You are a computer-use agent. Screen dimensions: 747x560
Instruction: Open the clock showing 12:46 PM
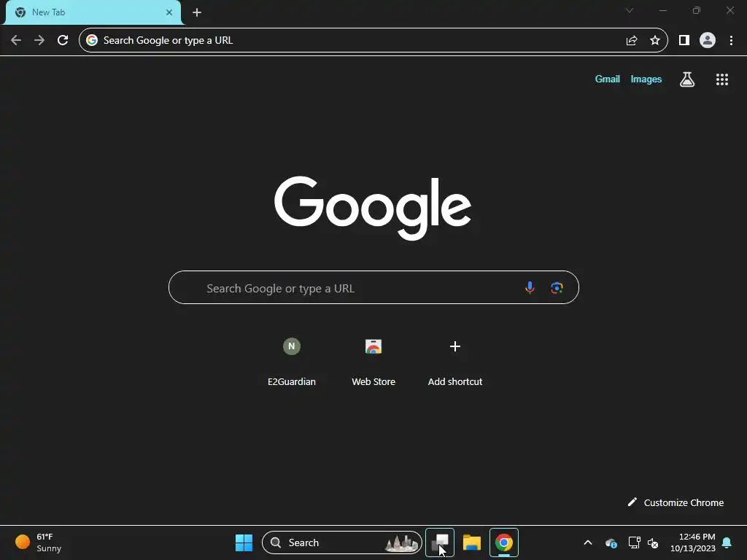click(x=693, y=542)
